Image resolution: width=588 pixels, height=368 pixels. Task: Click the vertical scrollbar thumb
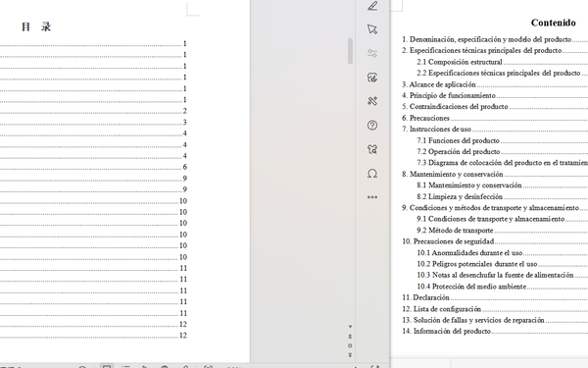coord(350,51)
